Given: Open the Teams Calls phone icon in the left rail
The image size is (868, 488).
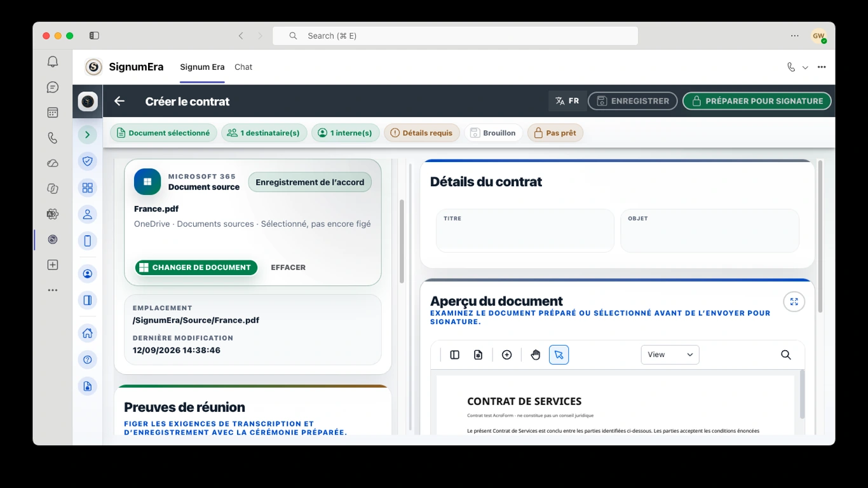Looking at the screenshot, I should tap(53, 138).
